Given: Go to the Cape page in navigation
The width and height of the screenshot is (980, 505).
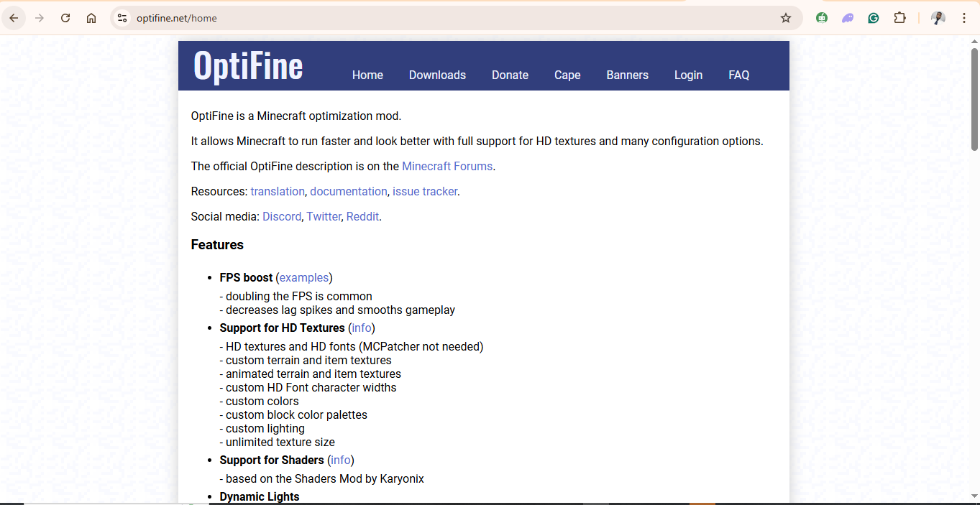Looking at the screenshot, I should click(567, 75).
